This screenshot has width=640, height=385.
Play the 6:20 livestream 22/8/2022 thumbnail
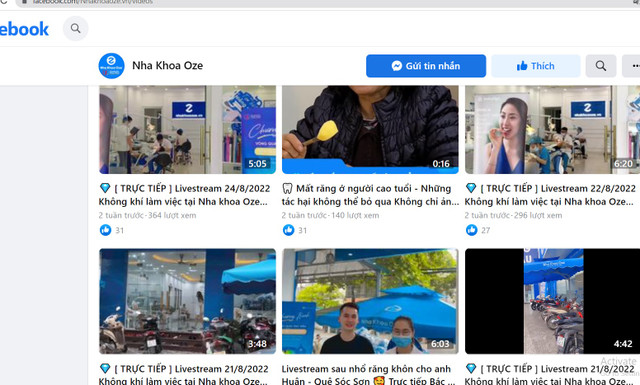click(x=552, y=129)
